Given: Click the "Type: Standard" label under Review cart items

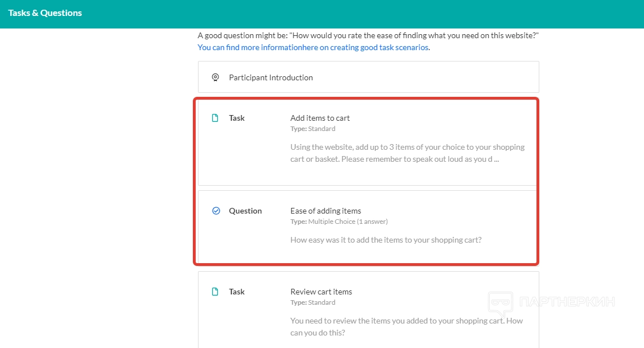Looking at the screenshot, I should coord(312,302).
